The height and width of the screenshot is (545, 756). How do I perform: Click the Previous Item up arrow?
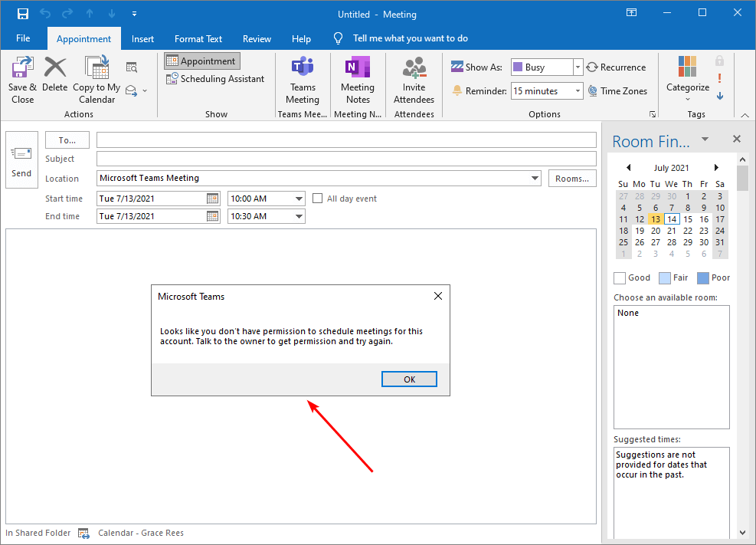click(x=90, y=14)
